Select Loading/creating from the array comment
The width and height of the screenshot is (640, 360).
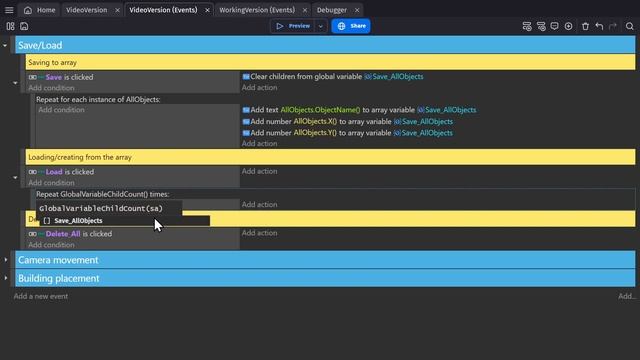point(330,157)
